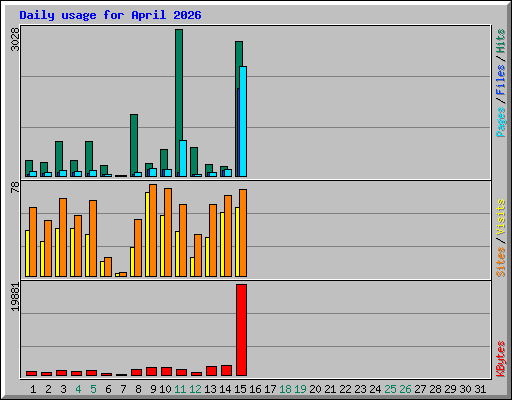Screen dimensions: 512x400
Task: Select the small orange Sites bar for day 7
Action: point(123,275)
